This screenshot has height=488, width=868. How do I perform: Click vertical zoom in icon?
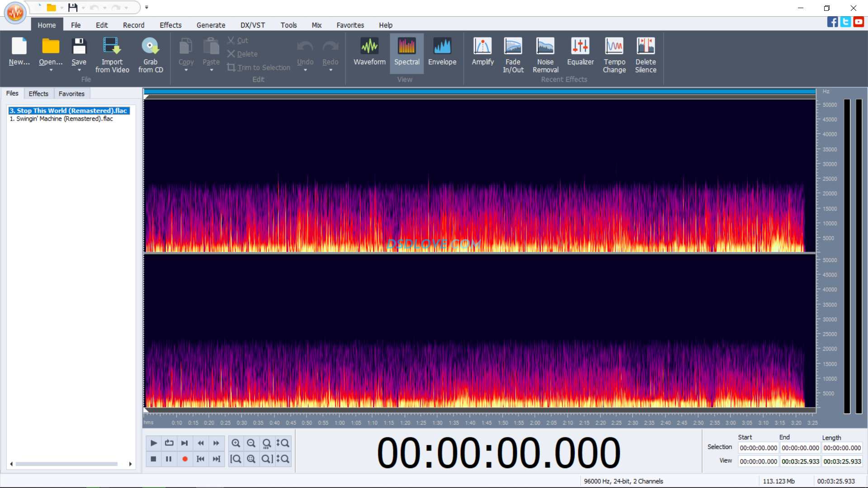point(283,443)
